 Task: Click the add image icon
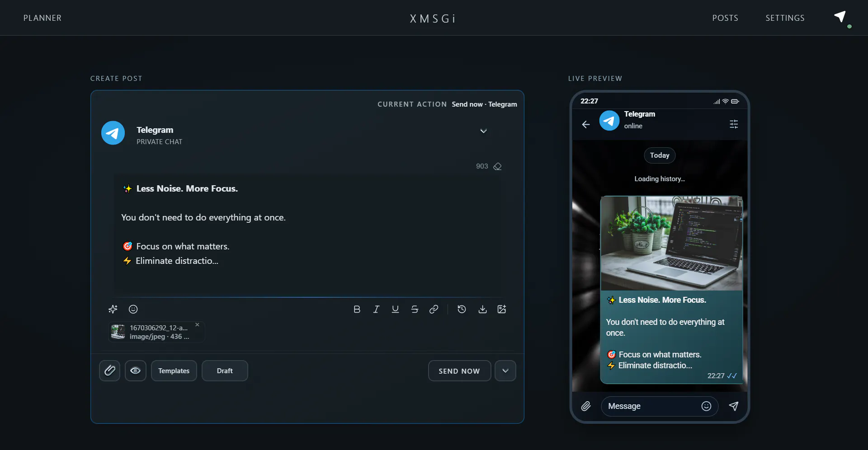(502, 309)
